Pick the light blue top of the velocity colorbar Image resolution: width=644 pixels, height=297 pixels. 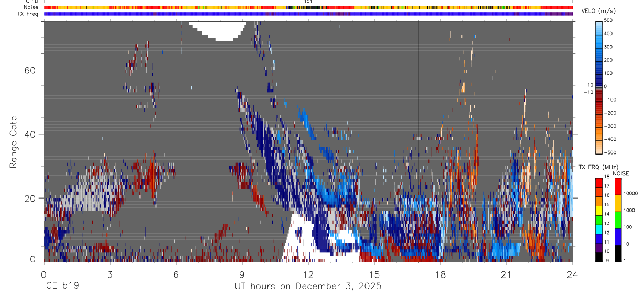pos(599,29)
